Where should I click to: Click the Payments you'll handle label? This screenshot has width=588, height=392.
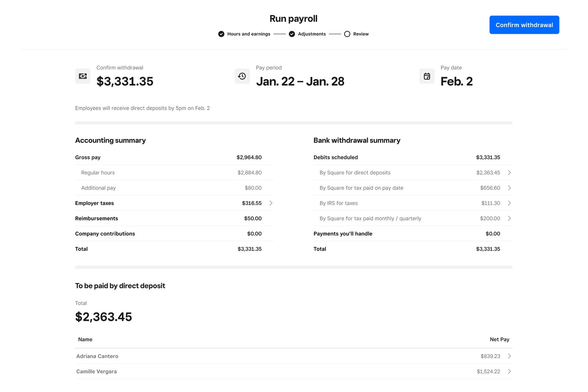[x=343, y=234]
